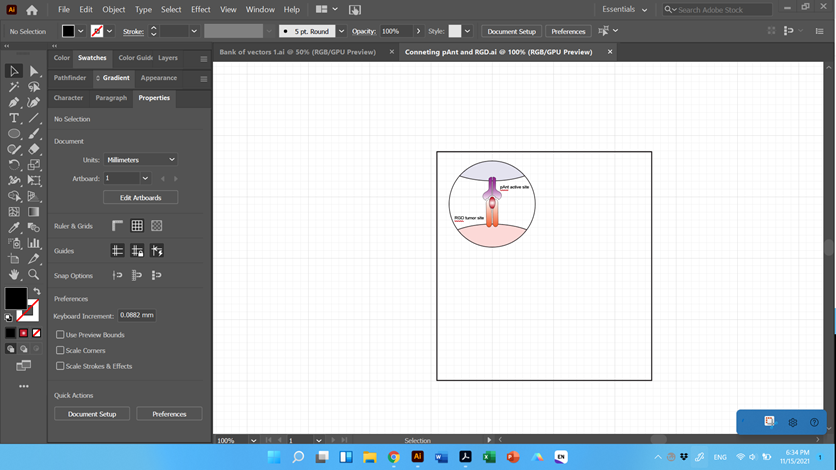Select the Curvature tool
This screenshot has height=470, width=836.
coord(34,102)
